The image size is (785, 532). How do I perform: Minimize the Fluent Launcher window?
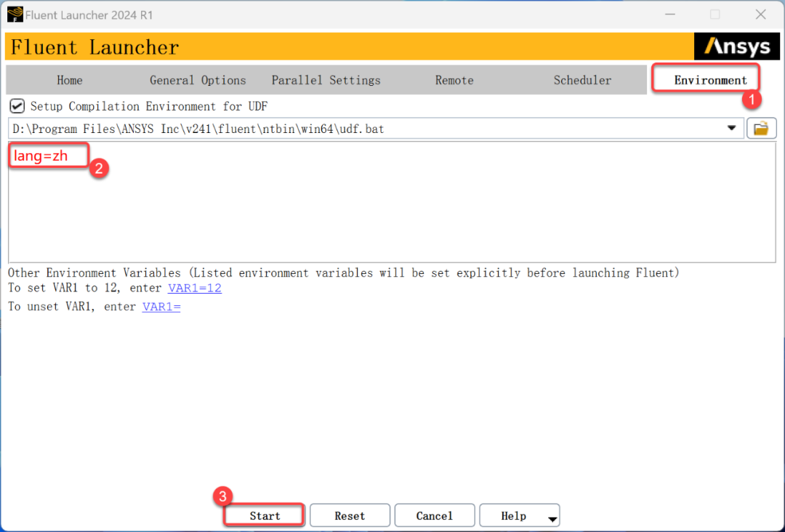pos(670,15)
